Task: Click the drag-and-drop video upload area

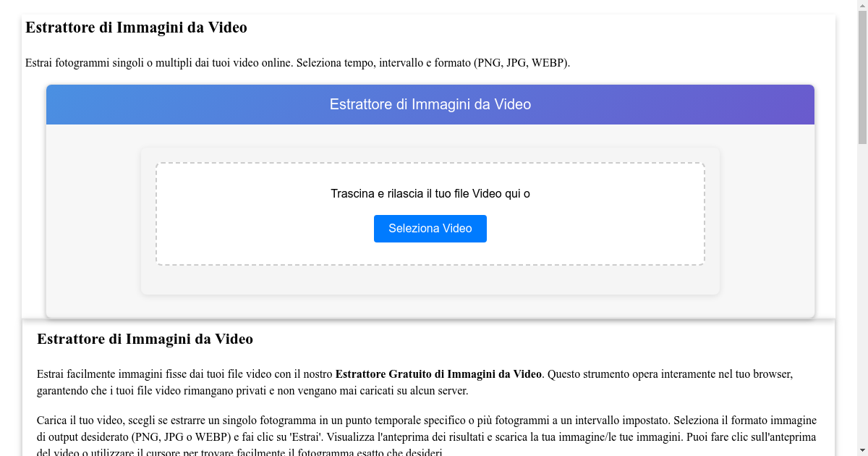Action: 430,214
